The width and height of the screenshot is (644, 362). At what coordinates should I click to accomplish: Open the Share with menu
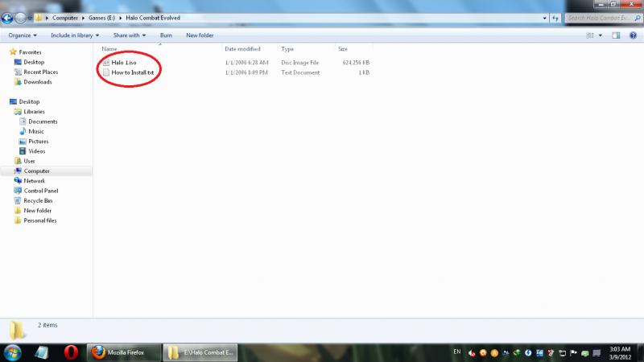130,35
